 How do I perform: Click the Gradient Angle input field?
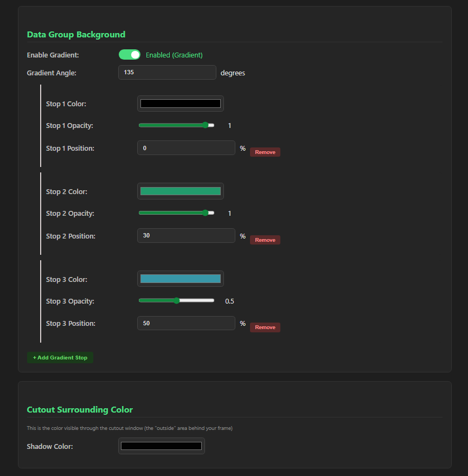point(167,72)
